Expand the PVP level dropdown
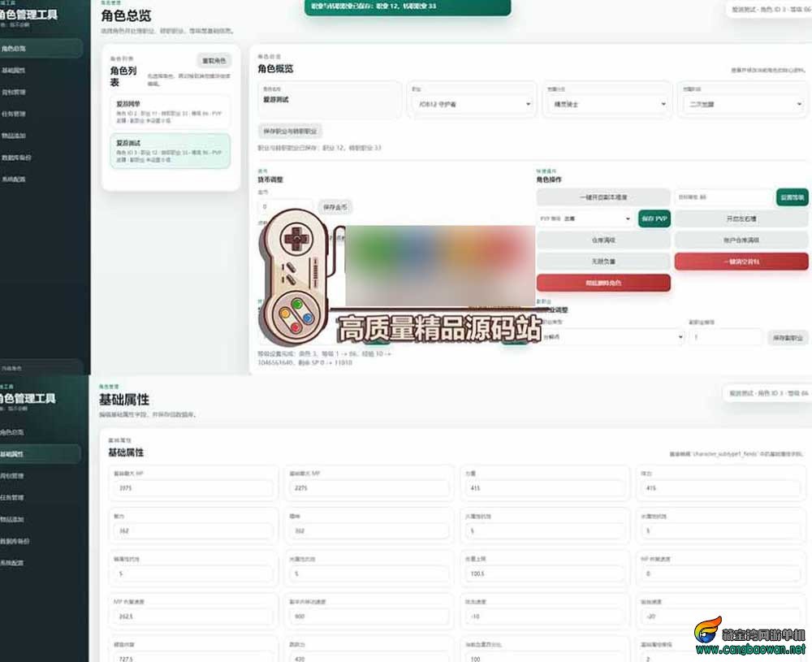Image resolution: width=812 pixels, height=662 pixels. pos(585,219)
